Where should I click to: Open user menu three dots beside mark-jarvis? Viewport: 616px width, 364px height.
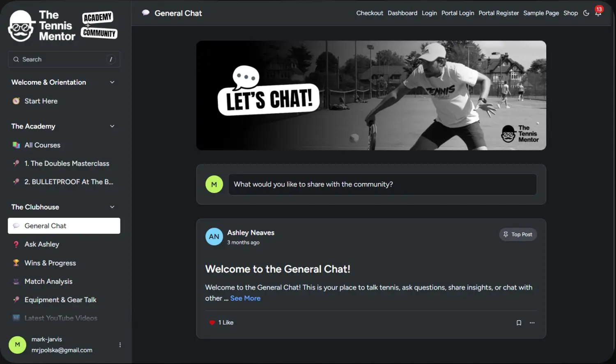pyautogui.click(x=120, y=345)
